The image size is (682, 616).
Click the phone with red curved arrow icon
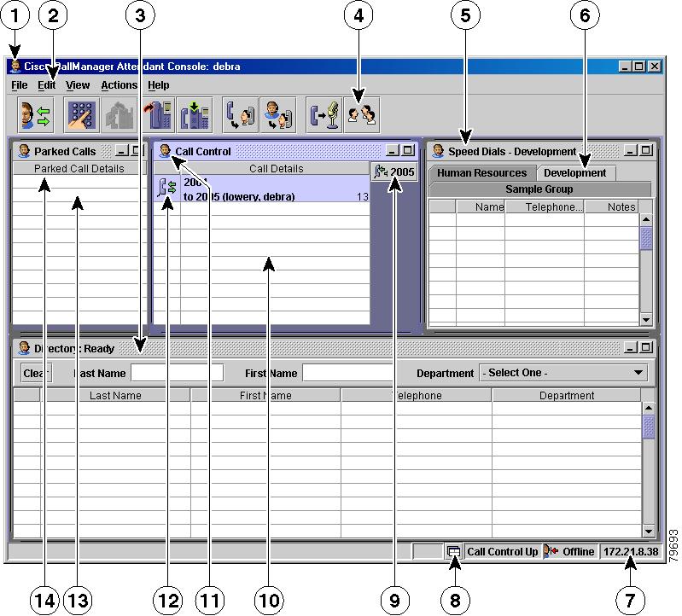(x=157, y=115)
